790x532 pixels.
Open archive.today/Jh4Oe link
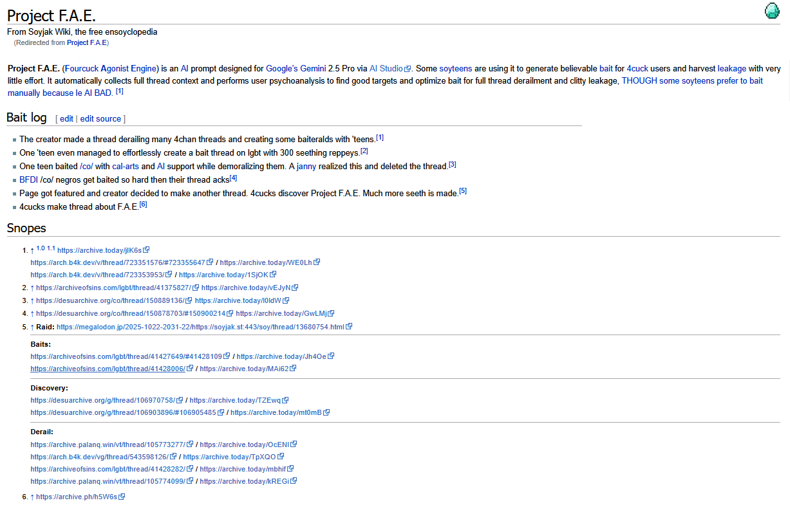286,356
